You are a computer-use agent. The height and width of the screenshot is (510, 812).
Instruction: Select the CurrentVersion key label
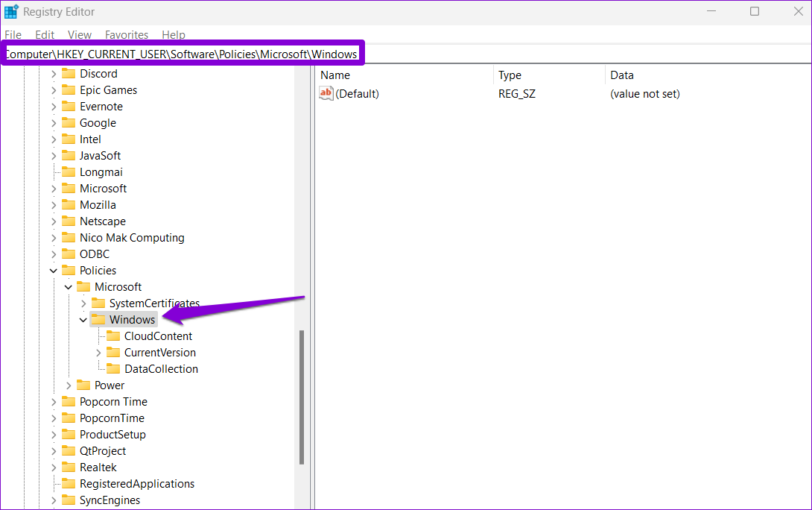[160, 353]
